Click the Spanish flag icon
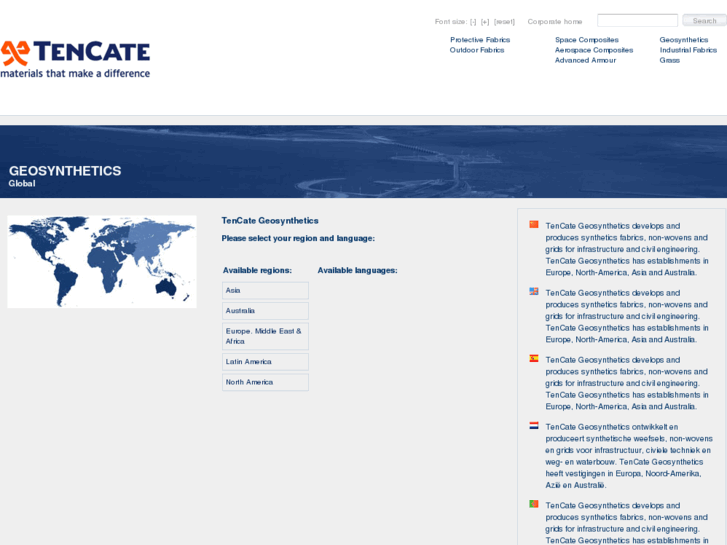 click(534, 359)
